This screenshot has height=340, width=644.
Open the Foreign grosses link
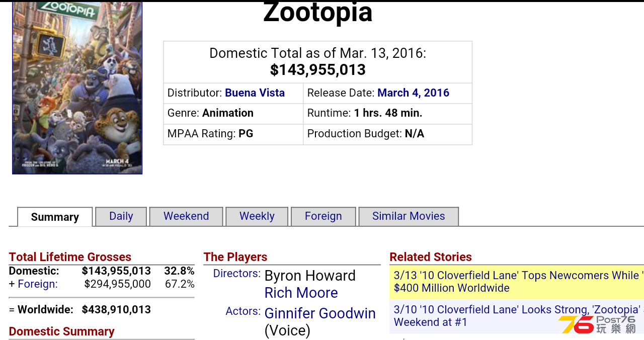point(38,284)
